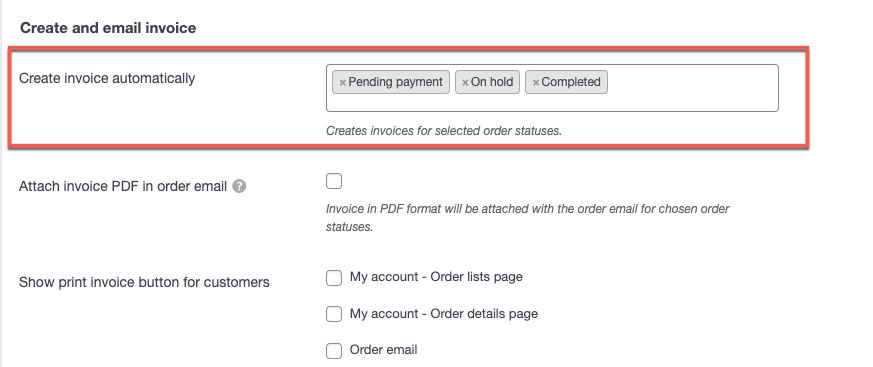Check My account - Order details page

(334, 314)
